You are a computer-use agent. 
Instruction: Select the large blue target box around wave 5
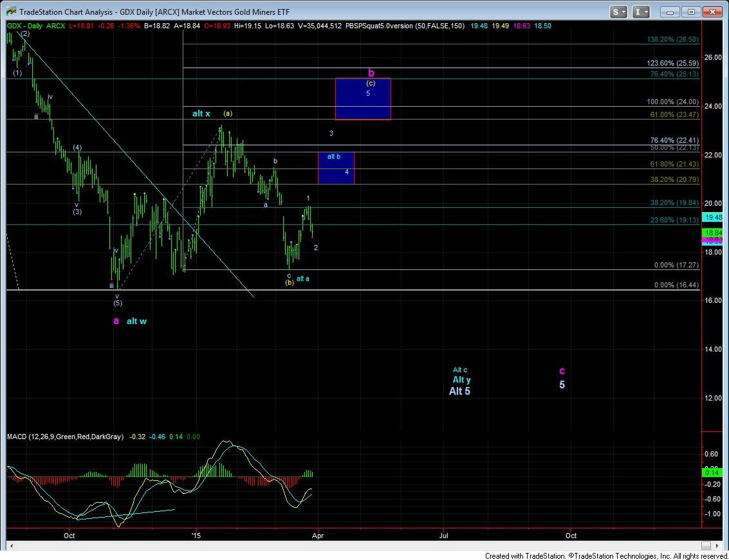tap(363, 99)
